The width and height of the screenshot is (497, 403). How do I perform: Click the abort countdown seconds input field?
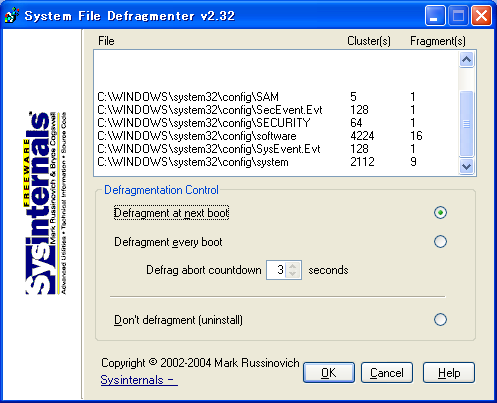pyautogui.click(x=277, y=270)
